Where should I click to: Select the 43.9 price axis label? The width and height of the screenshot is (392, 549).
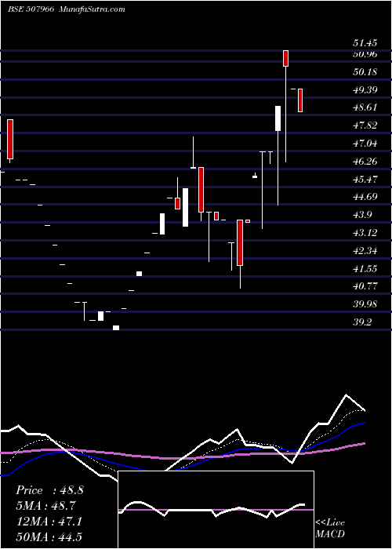pyautogui.click(x=363, y=215)
